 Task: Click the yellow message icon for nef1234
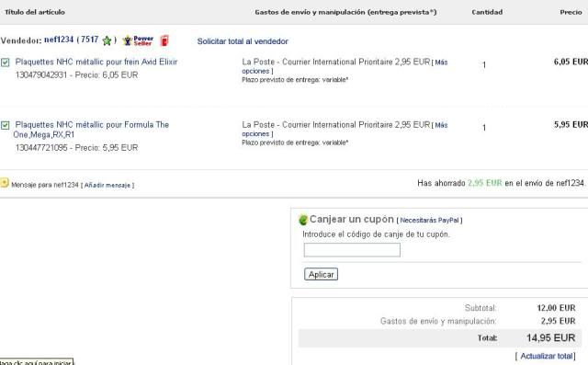(x=4, y=183)
